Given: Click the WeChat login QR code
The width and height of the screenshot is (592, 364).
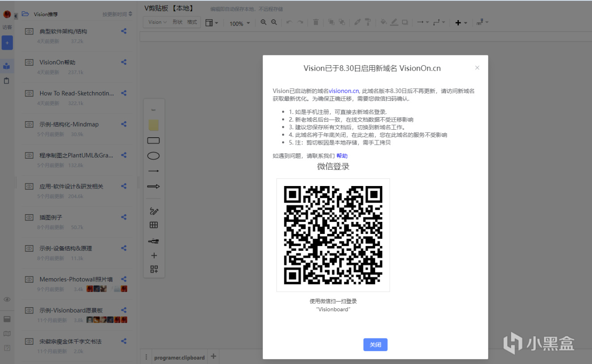Looking at the screenshot, I should coord(333,235).
